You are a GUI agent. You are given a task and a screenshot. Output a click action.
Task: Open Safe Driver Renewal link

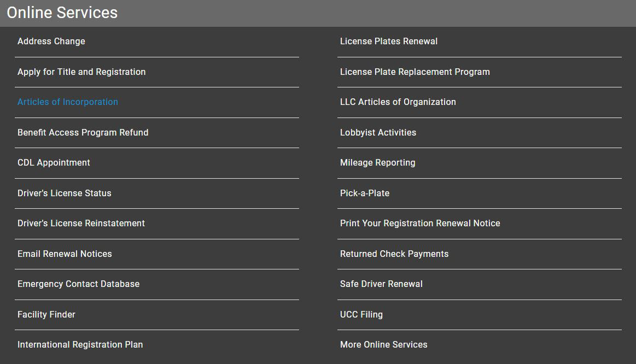pos(381,284)
